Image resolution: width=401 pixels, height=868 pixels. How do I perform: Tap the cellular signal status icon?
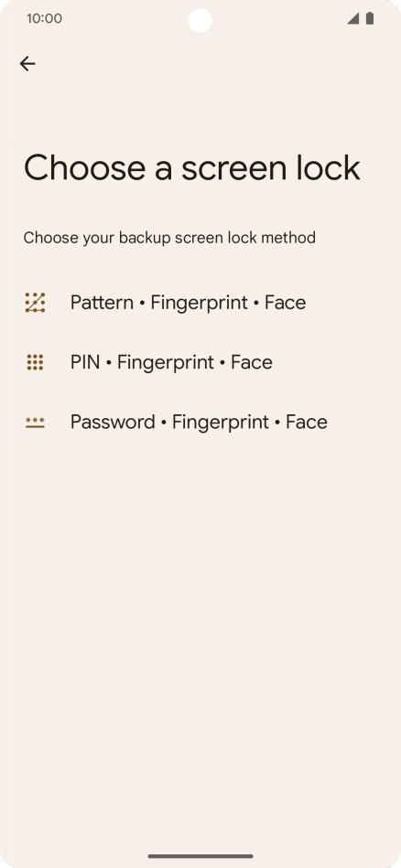pyautogui.click(x=352, y=18)
